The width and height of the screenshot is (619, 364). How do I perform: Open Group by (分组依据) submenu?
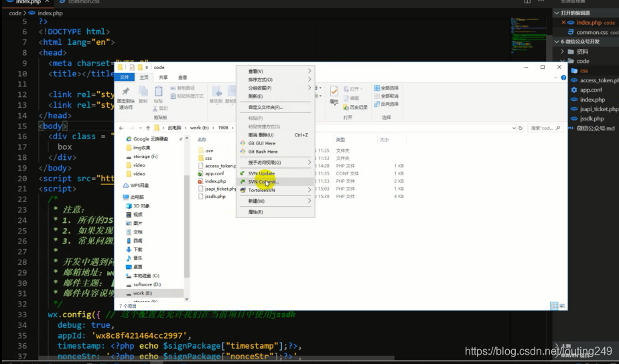(275, 88)
